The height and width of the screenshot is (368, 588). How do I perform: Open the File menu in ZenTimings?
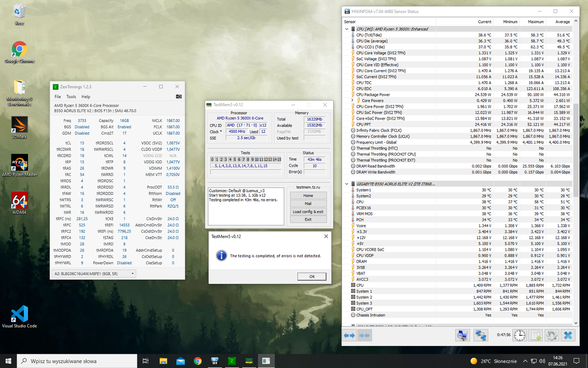[58, 97]
